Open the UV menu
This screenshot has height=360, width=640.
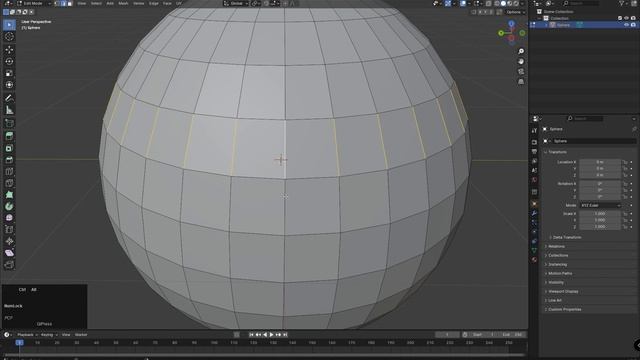pyautogui.click(x=179, y=3)
